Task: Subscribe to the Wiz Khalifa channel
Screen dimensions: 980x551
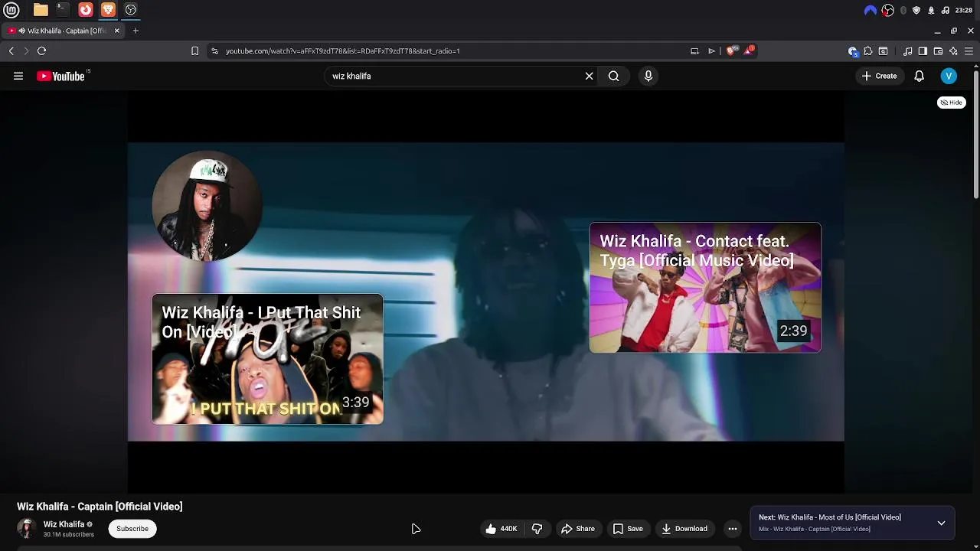Action: coord(132,529)
